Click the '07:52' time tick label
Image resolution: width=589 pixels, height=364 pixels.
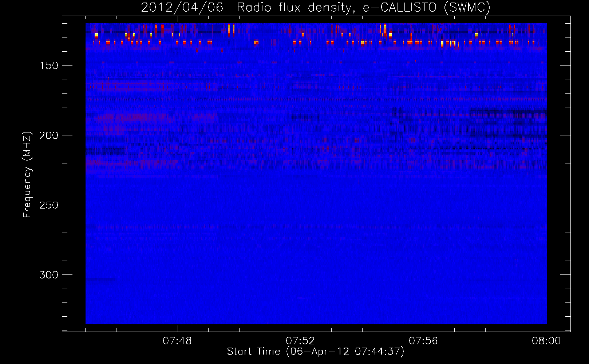[x=300, y=341]
